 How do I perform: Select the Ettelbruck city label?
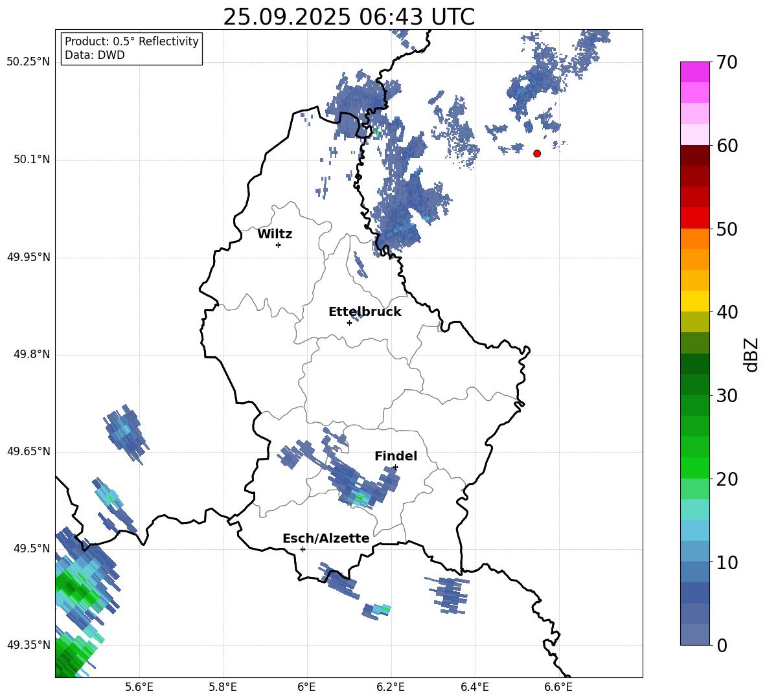365,312
